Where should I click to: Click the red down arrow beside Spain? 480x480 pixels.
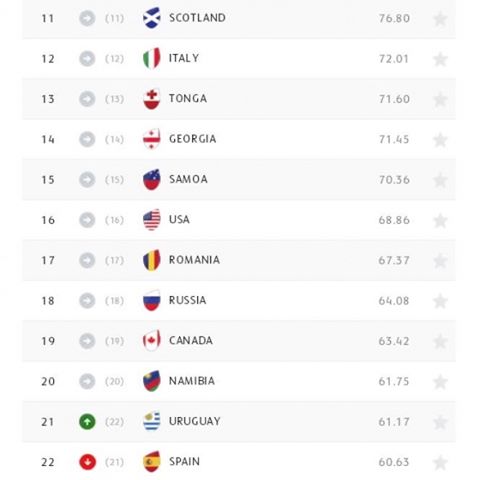click(87, 462)
